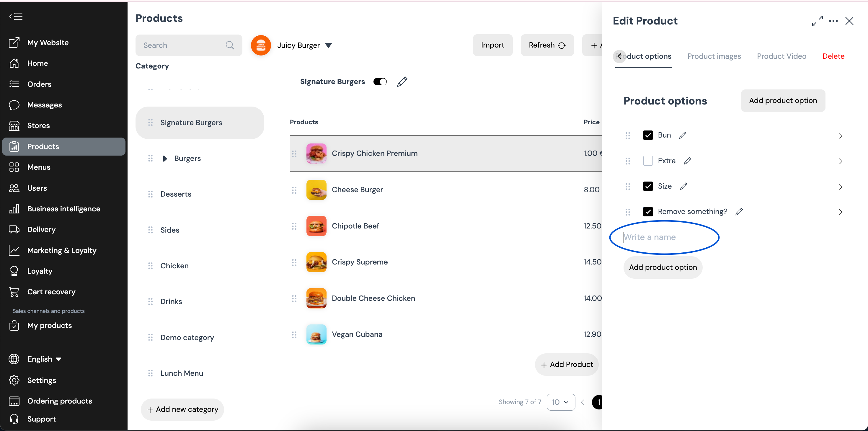Click the pencil icon beside Signature Burgers
Screen dimensions: 868x431
coord(402,82)
